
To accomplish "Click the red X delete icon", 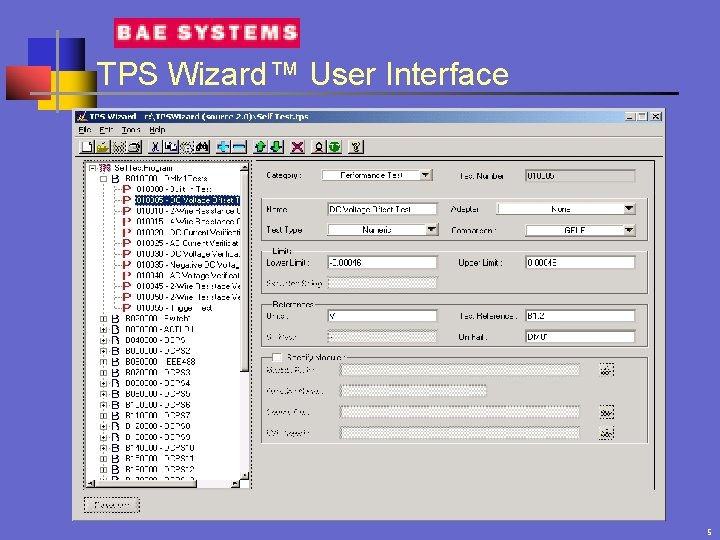I will tap(297, 147).
